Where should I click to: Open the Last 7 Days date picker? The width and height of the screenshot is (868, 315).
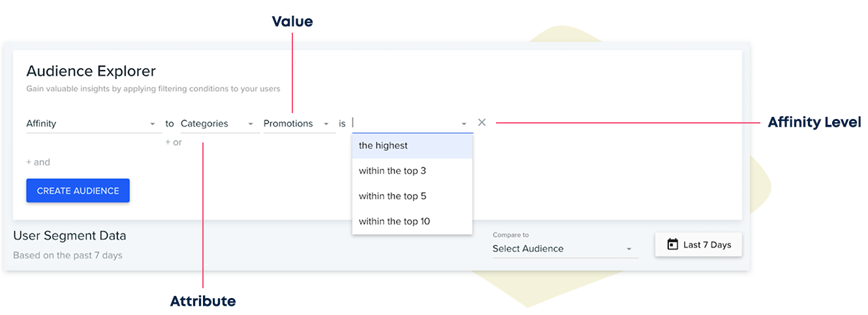point(698,245)
